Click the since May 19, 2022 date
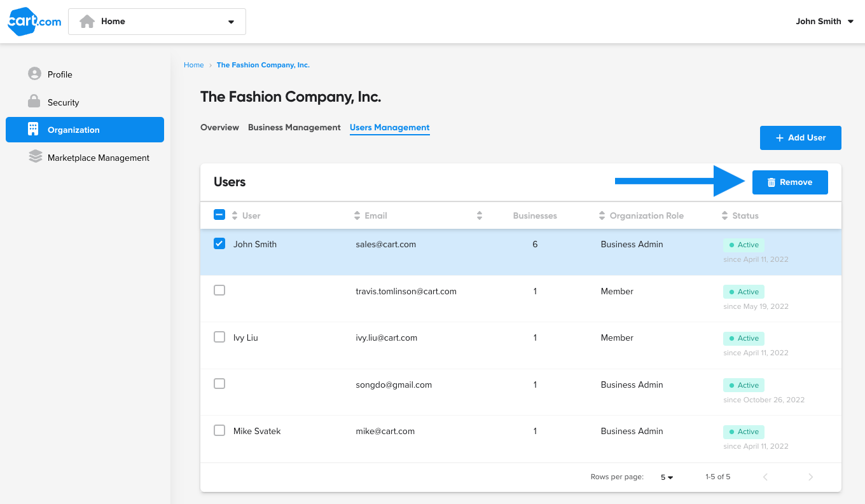The height and width of the screenshot is (504, 865). click(756, 306)
